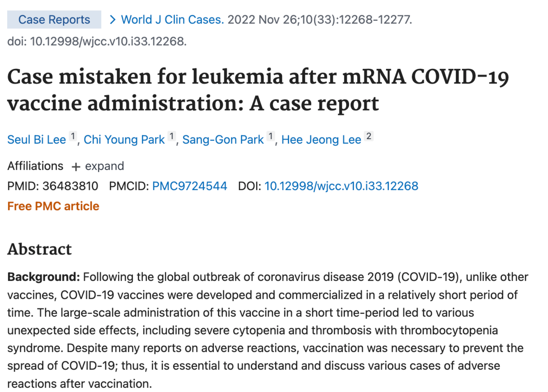
Task: Open World J Clin Cases journal link
Action: tap(172, 20)
